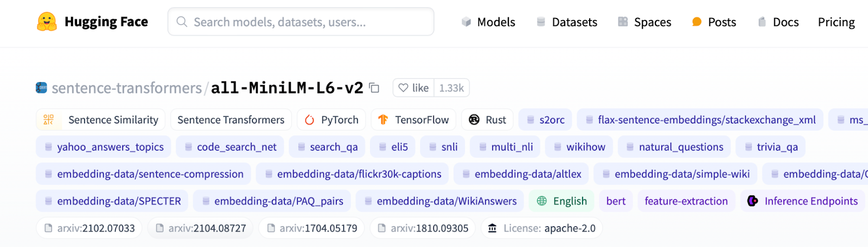
Task: Open the arxiv:1704.05179 paper tag
Action: (312, 228)
